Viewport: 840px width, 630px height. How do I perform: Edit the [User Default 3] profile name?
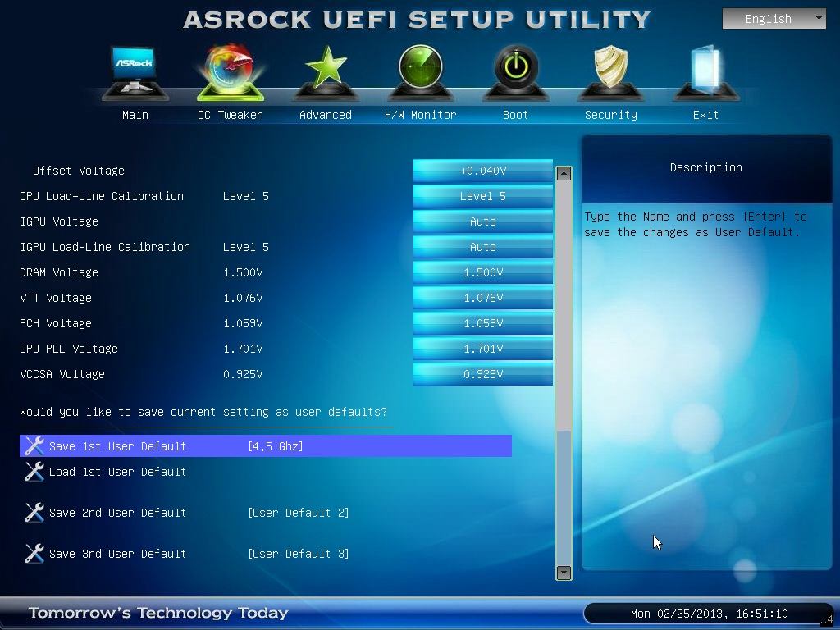[x=299, y=554]
